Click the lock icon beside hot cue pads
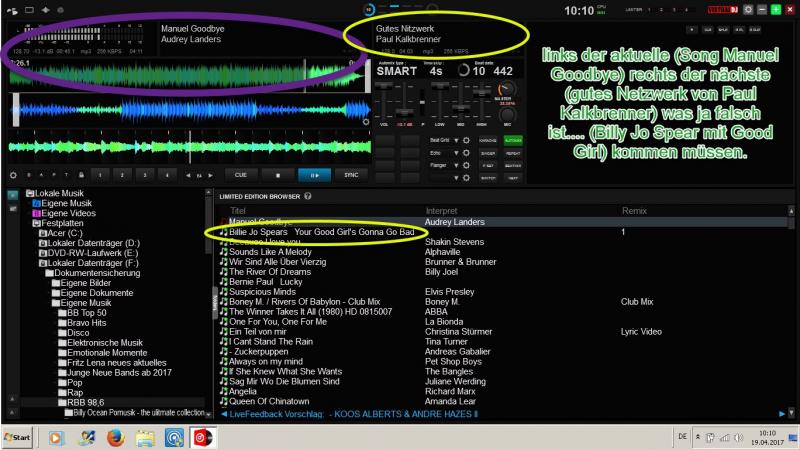 (81, 175)
